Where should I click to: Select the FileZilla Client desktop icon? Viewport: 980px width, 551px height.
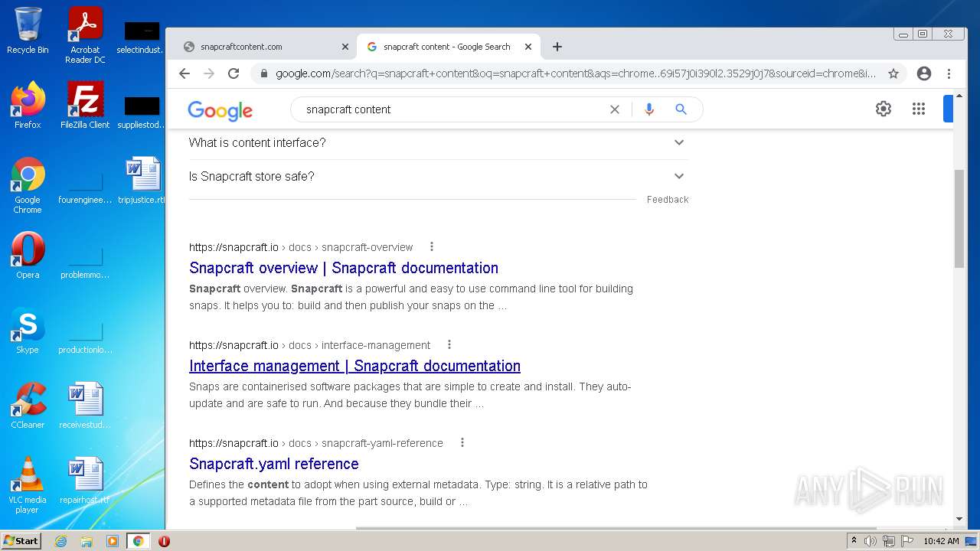85,106
